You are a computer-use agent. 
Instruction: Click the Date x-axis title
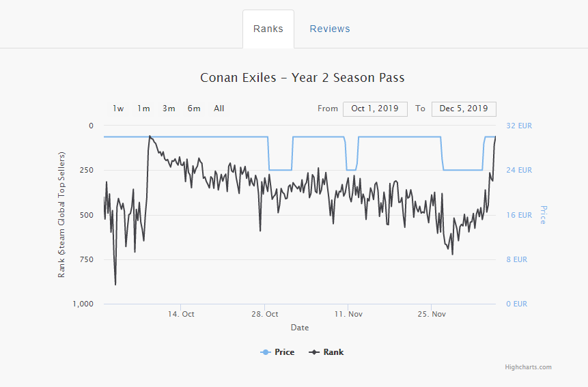pyautogui.click(x=299, y=328)
